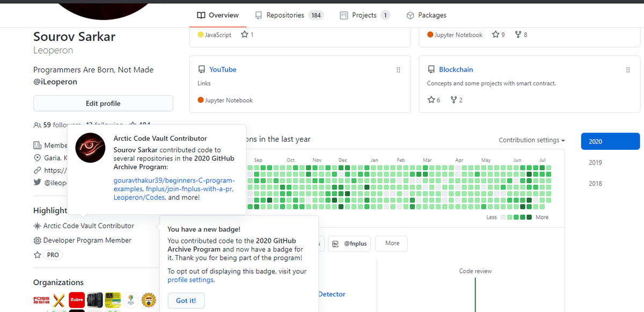This screenshot has width=644, height=312.
Task: Click the fork count on Blockchain card
Action: click(x=456, y=100)
